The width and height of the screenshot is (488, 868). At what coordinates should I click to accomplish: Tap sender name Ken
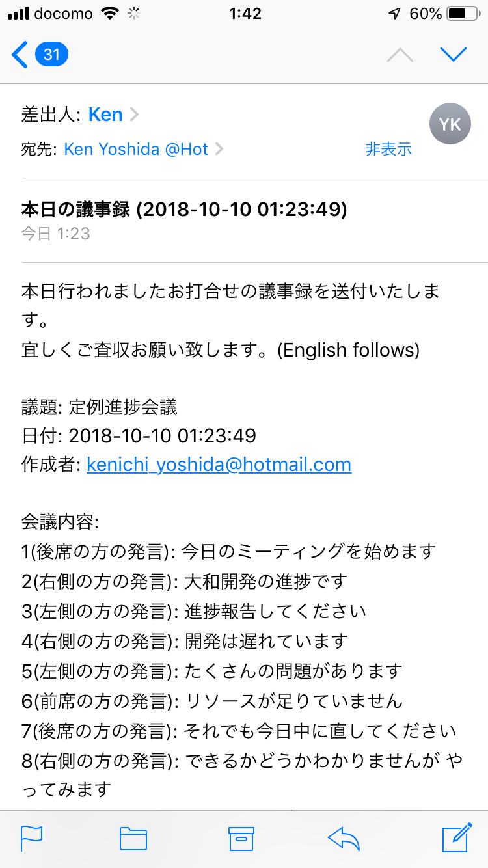(x=105, y=115)
